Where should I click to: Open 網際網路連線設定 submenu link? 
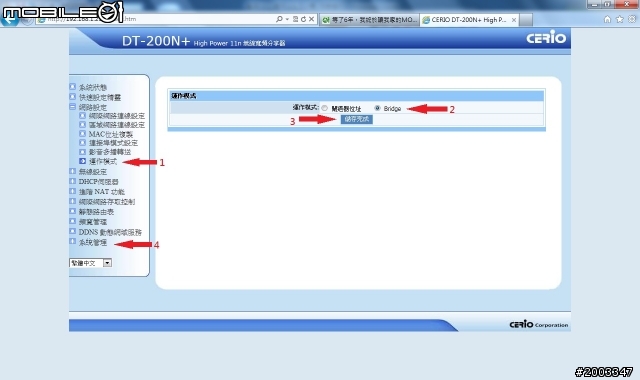point(117,116)
